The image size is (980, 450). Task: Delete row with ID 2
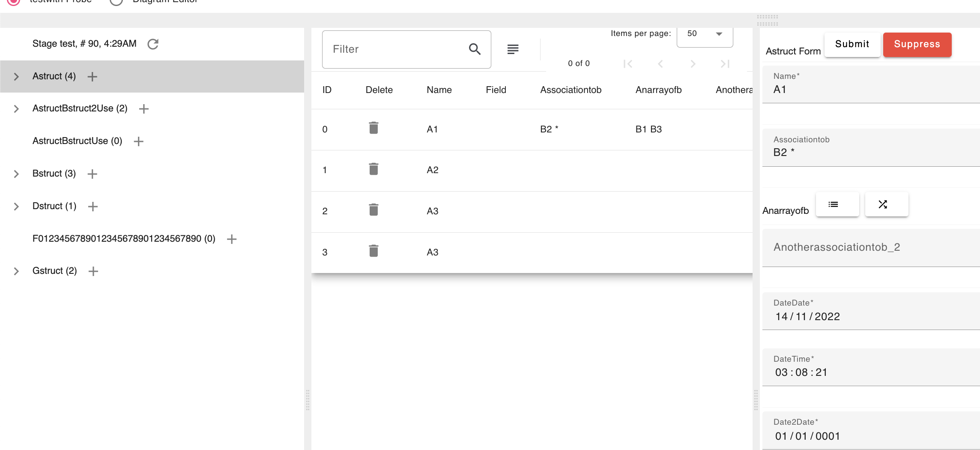[373, 210]
